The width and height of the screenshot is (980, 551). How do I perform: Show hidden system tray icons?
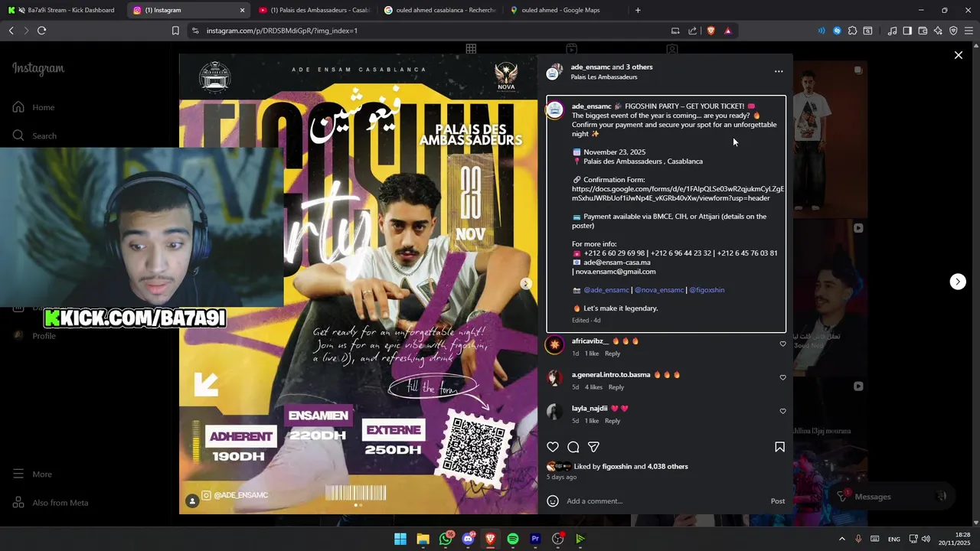(841, 539)
